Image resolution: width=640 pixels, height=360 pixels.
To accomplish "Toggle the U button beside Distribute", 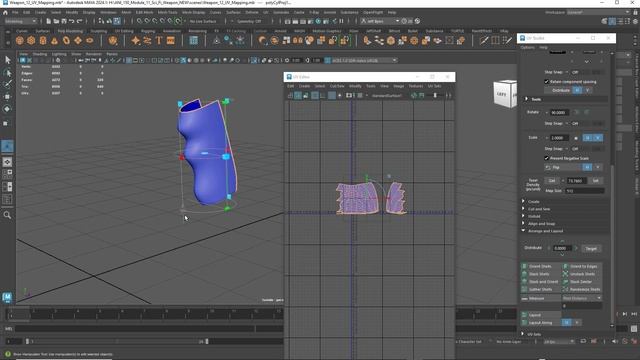I will [x=577, y=90].
